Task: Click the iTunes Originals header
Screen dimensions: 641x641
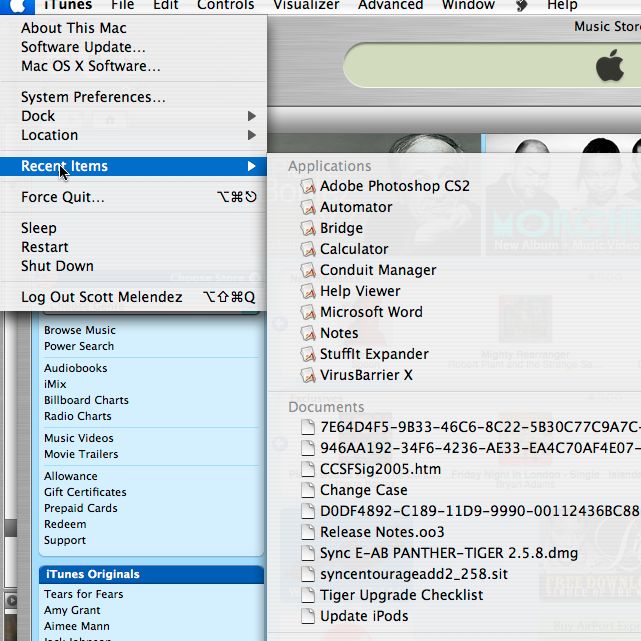Action: [x=152, y=574]
